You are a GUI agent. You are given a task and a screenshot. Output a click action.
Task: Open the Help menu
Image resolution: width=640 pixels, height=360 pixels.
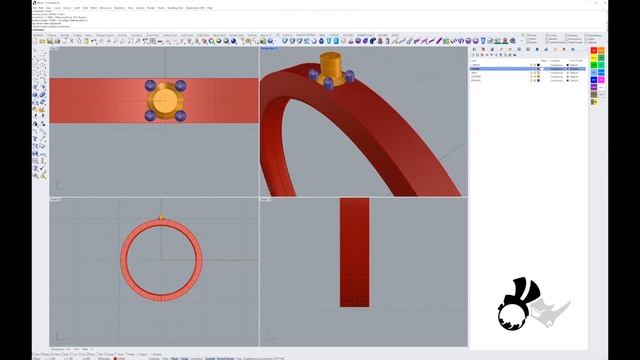pos(209,8)
